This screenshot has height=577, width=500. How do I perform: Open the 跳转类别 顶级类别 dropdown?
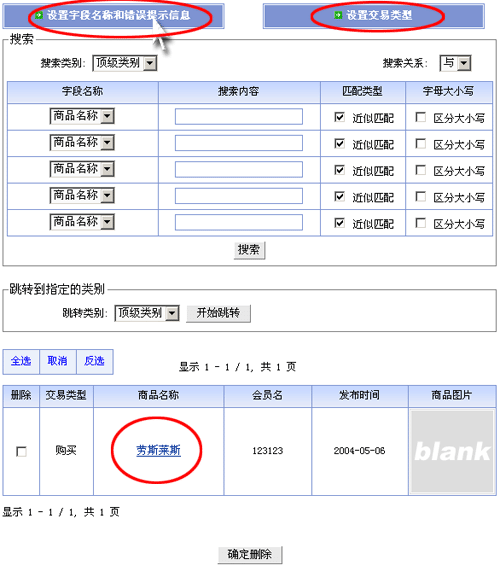point(147,313)
